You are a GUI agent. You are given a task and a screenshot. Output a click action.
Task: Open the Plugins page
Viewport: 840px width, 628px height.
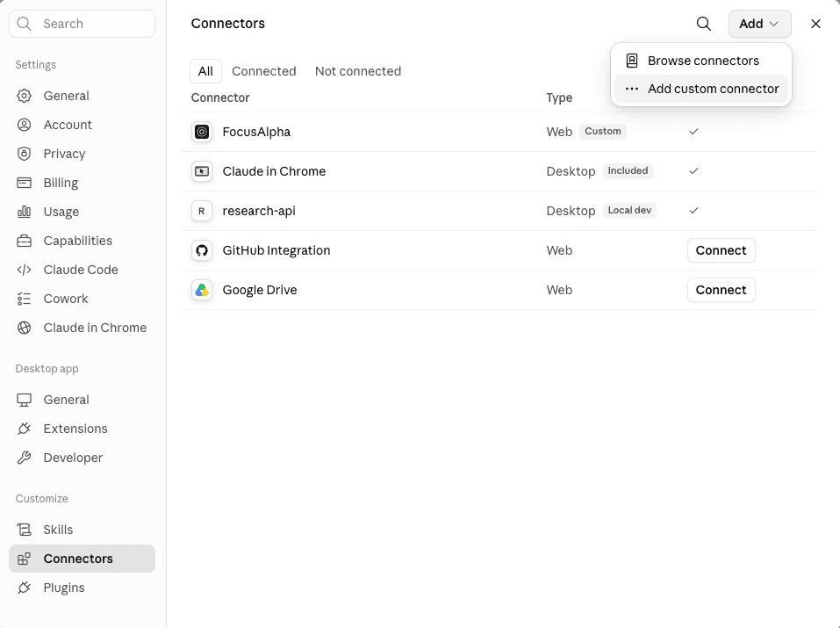(82, 588)
